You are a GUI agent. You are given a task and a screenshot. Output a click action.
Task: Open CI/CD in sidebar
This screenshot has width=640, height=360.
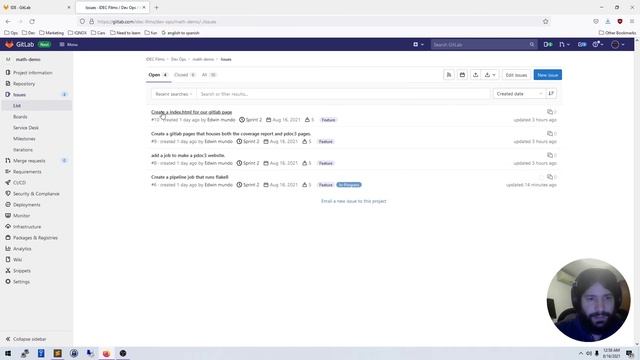(x=19, y=183)
